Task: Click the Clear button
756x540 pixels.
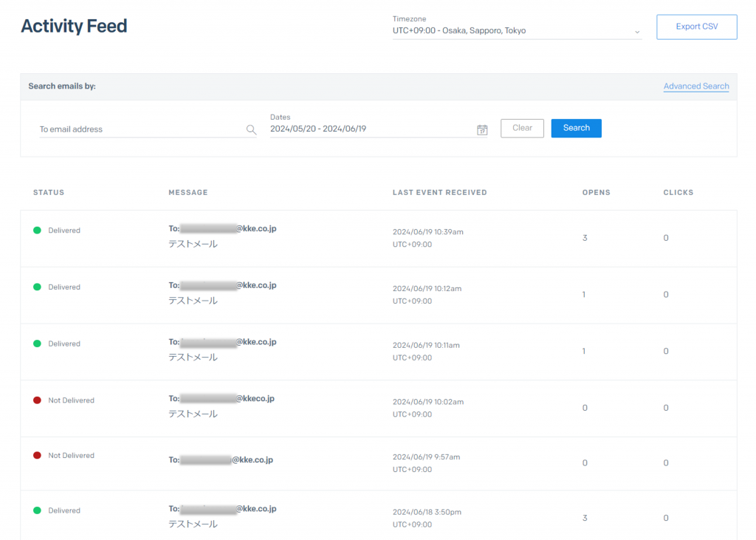Action: point(522,128)
